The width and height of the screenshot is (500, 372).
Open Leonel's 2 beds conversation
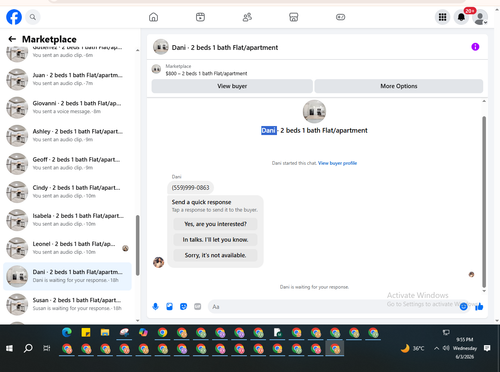point(68,248)
